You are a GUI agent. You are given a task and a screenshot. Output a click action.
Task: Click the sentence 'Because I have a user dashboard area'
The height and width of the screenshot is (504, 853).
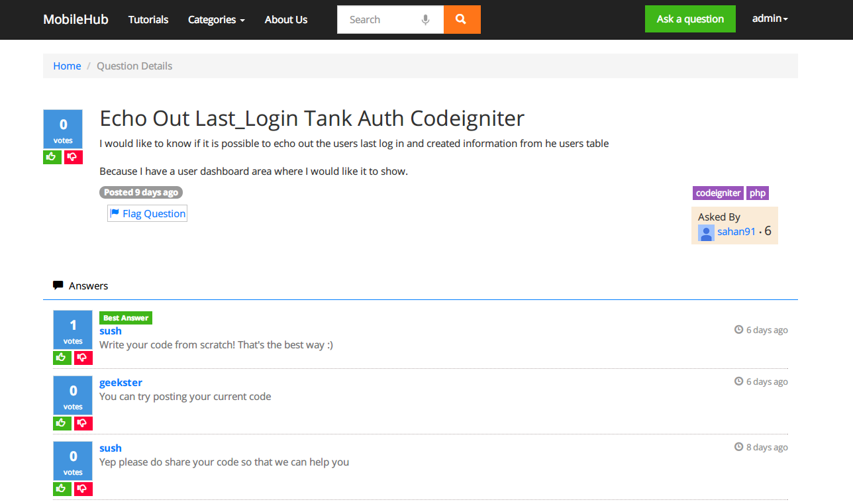tap(254, 171)
